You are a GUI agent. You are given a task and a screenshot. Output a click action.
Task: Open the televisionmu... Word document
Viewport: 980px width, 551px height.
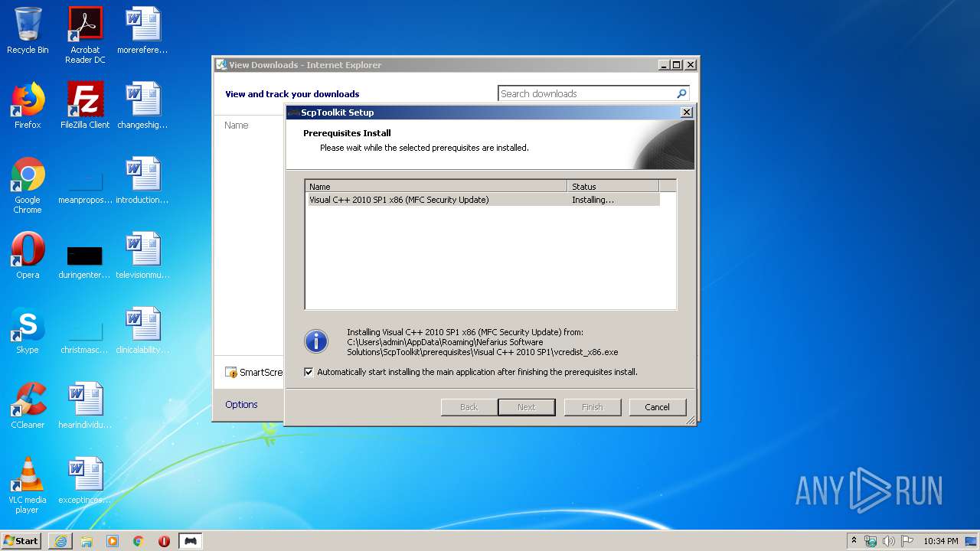(x=142, y=256)
